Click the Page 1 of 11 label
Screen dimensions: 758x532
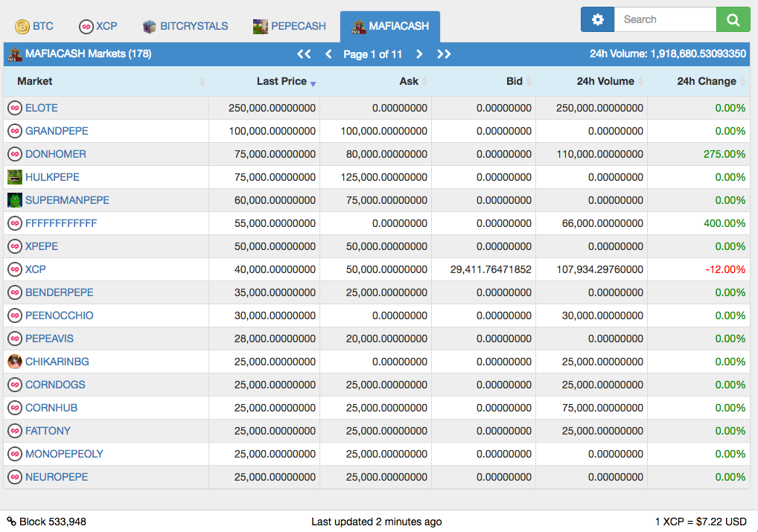click(373, 54)
